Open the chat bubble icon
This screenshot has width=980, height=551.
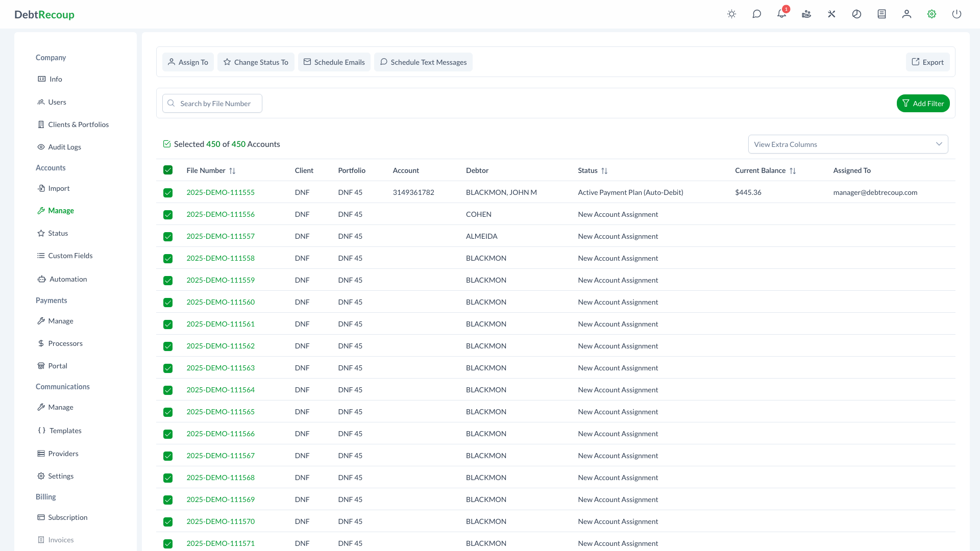[x=756, y=14]
